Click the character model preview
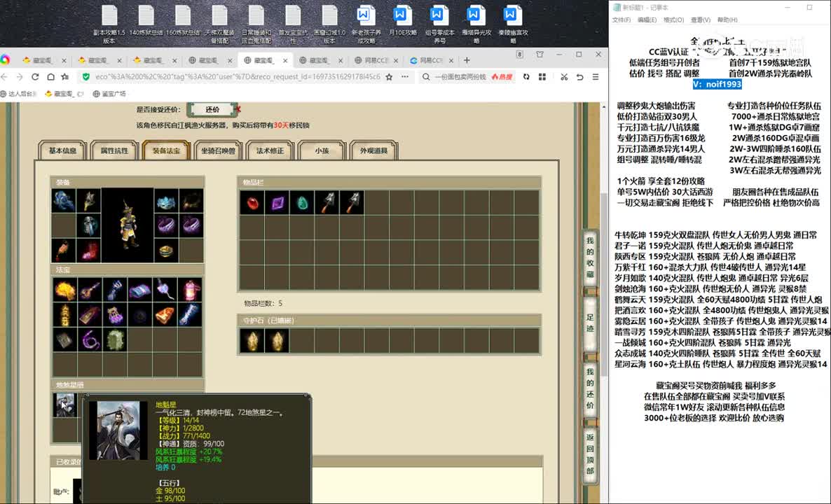Screen dimensions: 831x504 [128, 225]
